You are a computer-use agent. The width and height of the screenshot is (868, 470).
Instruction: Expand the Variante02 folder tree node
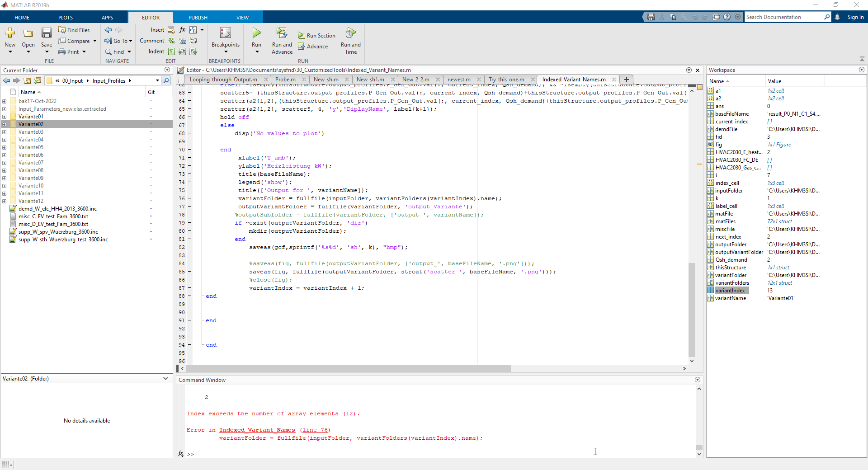5,124
